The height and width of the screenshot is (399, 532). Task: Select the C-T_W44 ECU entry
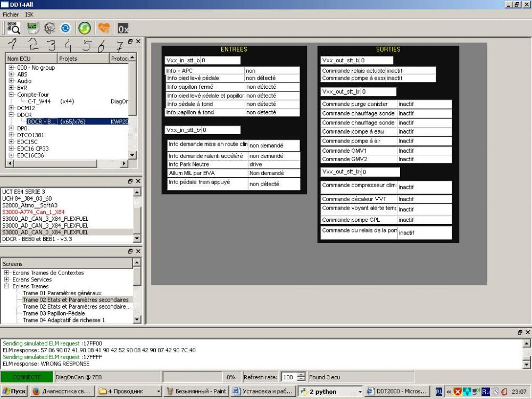click(x=39, y=101)
